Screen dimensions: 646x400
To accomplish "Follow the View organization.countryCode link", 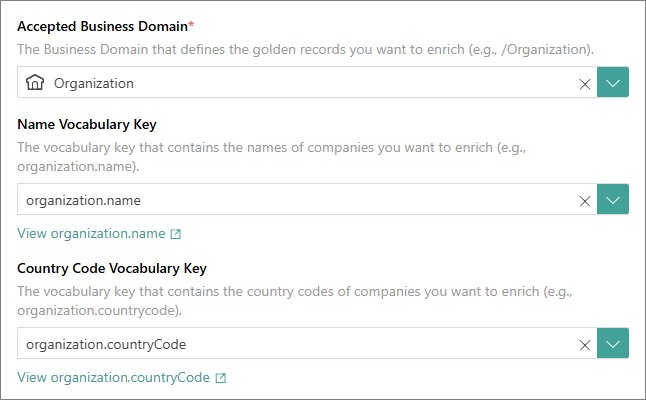I will click(x=113, y=377).
